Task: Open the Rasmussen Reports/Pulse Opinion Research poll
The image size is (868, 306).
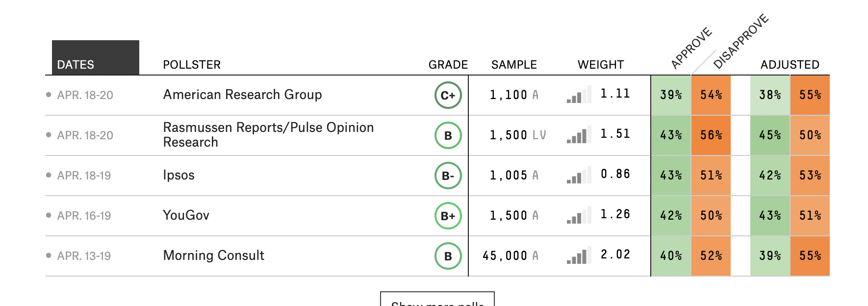Action: (x=268, y=135)
